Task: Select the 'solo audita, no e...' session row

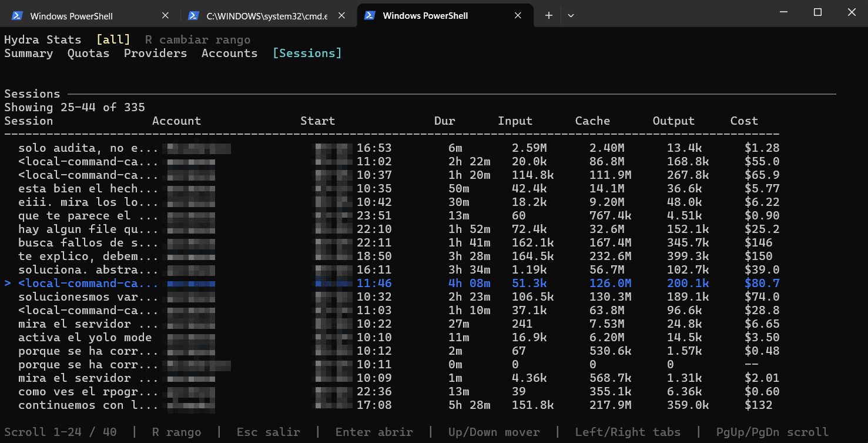Action: pos(392,148)
